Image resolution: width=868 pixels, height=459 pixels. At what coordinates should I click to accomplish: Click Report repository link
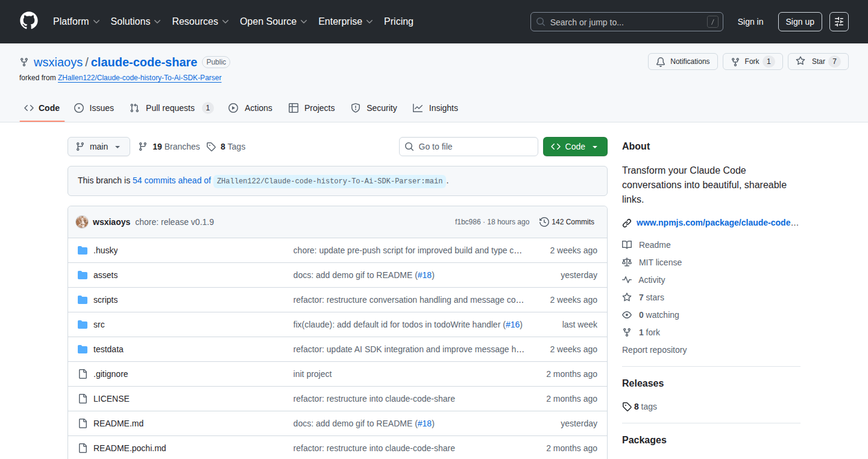[x=655, y=350]
